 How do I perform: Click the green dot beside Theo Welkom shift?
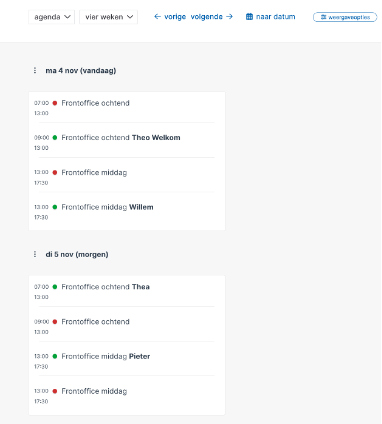tap(55, 138)
